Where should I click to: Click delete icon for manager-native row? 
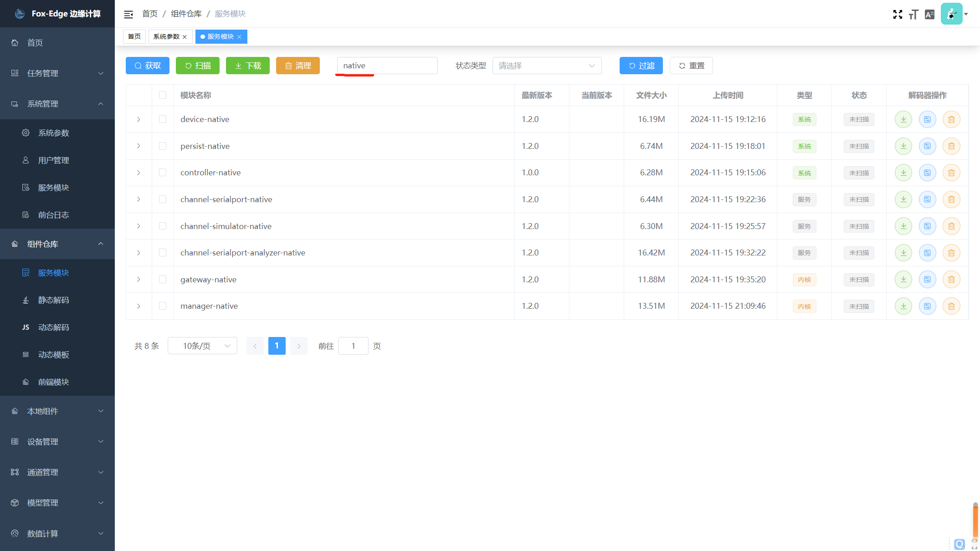click(951, 306)
